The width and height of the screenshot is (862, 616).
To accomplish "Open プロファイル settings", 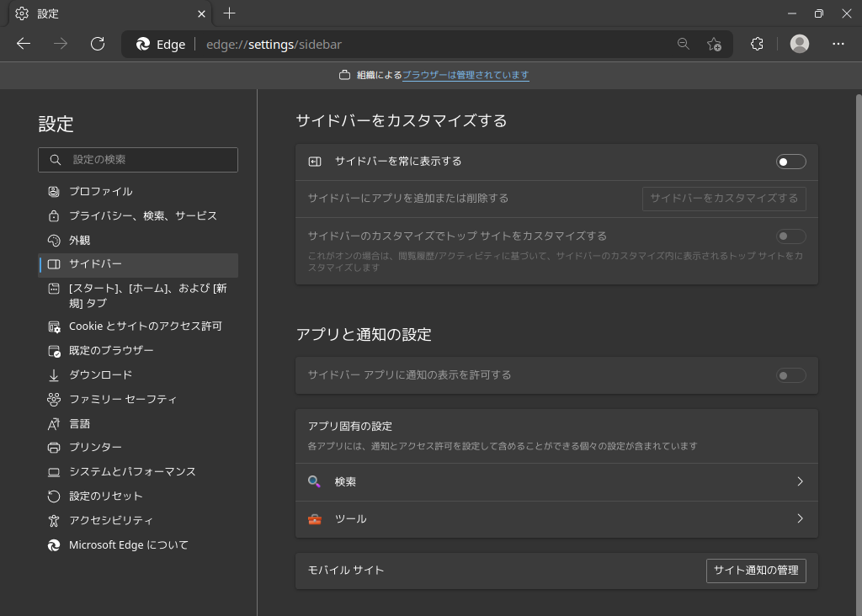I will click(139, 191).
